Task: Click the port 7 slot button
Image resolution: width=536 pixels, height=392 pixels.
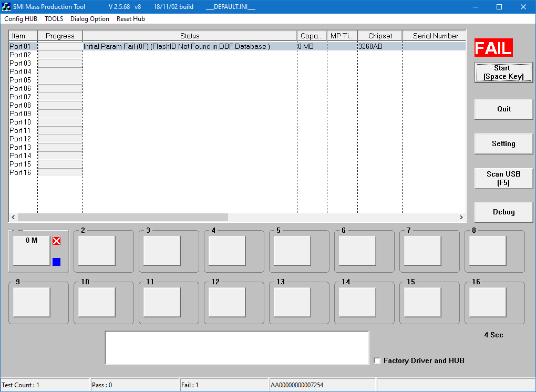Action: tap(422, 251)
